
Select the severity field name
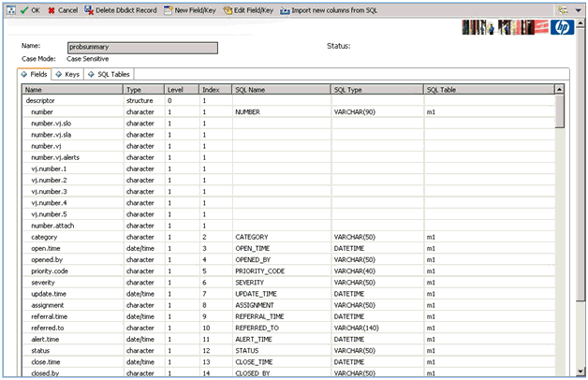pyautogui.click(x=43, y=283)
